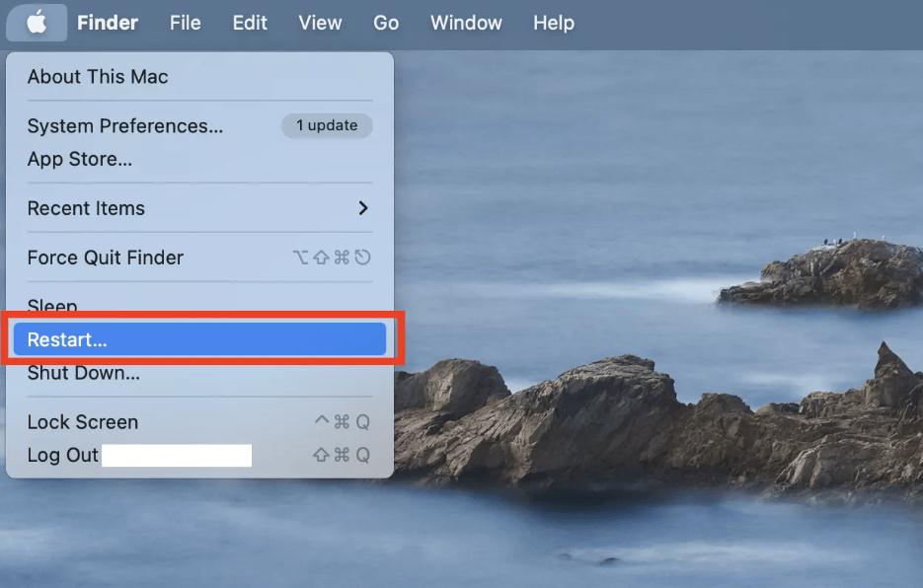This screenshot has height=588, width=923.
Task: Select Restart from the Apple menu
Action: point(199,339)
